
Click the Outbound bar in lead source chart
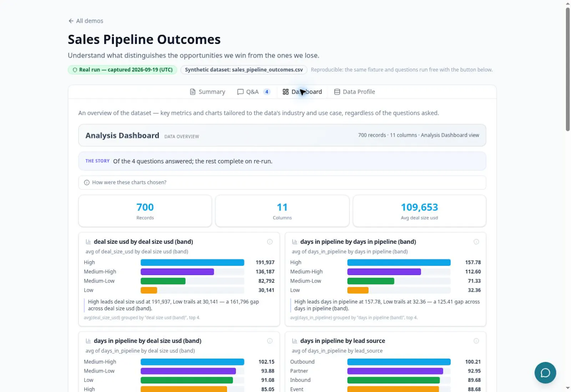point(399,362)
